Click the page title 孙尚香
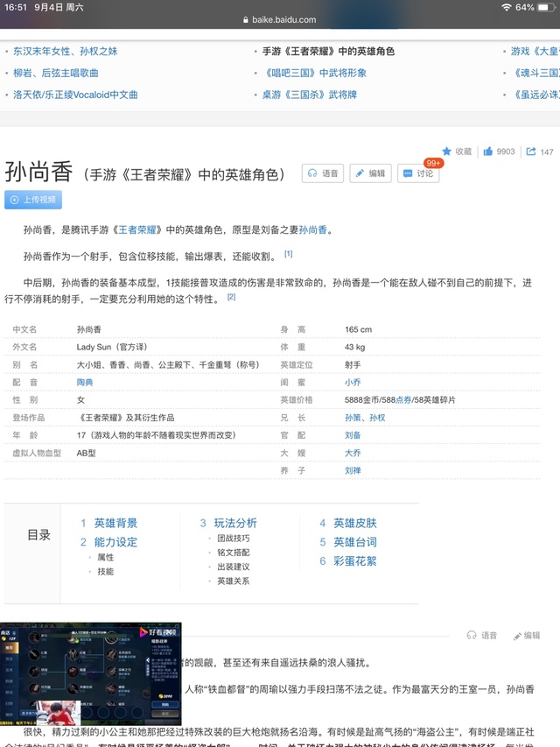The image size is (560, 747). pos(38,172)
